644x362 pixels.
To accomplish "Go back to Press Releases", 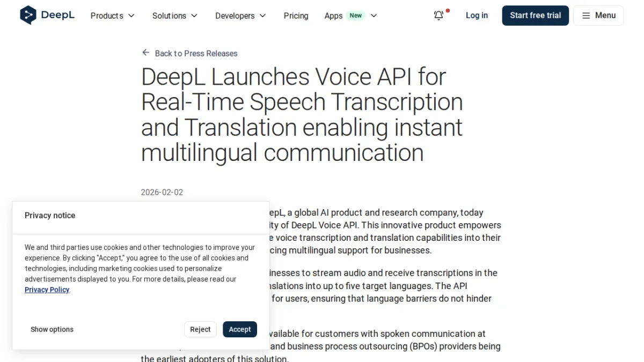I will click(189, 53).
